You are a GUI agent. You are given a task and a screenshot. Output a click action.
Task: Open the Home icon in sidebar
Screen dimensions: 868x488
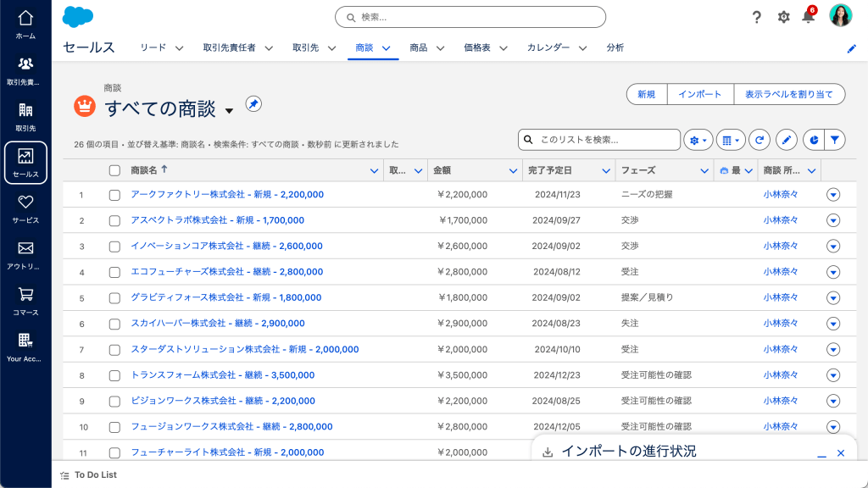point(25,25)
